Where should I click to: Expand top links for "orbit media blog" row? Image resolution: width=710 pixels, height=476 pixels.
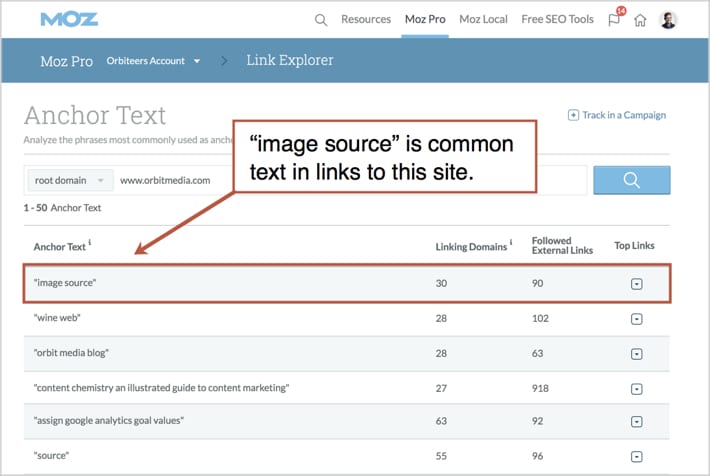click(637, 354)
